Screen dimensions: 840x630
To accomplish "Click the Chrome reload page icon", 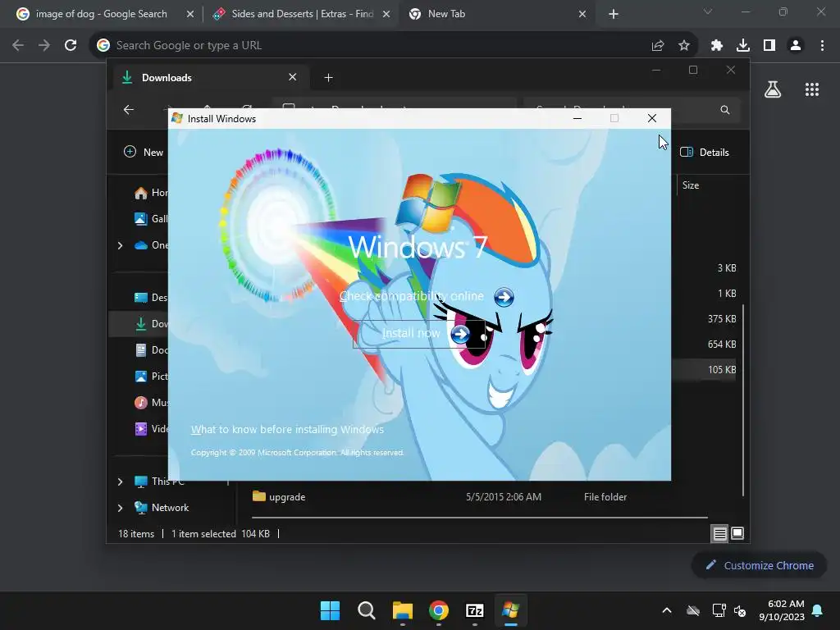I will tap(71, 46).
